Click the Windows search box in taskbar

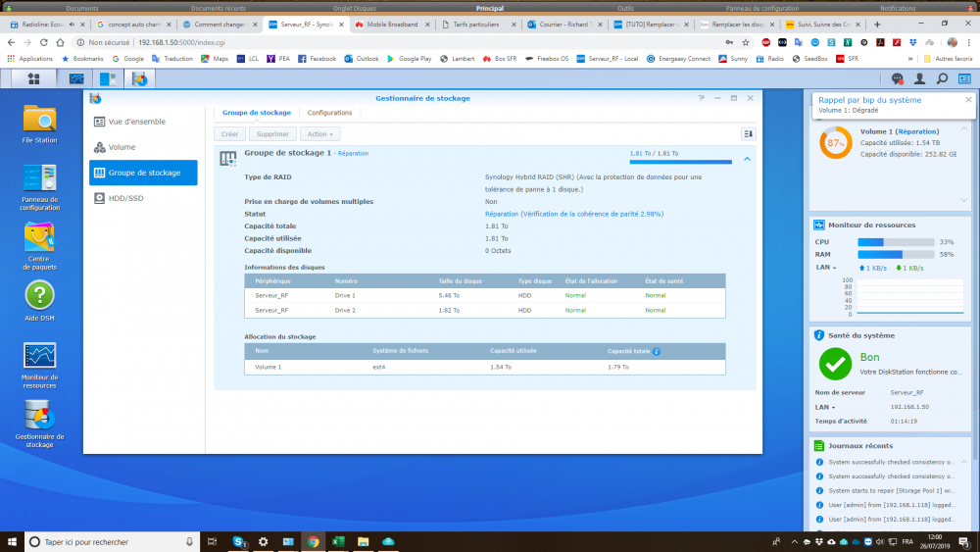pyautogui.click(x=108, y=541)
